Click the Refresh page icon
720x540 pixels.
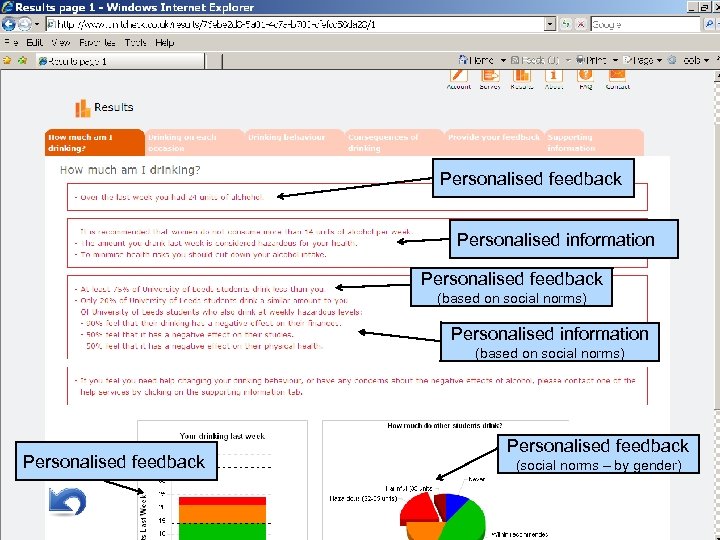tap(566, 24)
